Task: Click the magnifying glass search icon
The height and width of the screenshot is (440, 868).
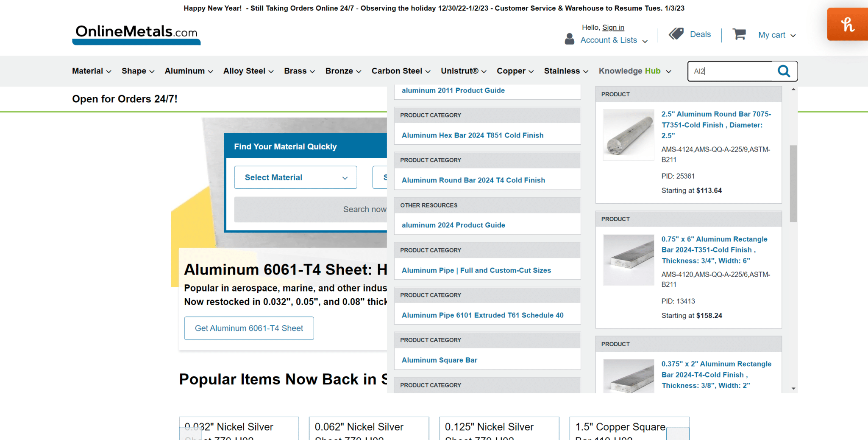Action: pyautogui.click(x=784, y=71)
